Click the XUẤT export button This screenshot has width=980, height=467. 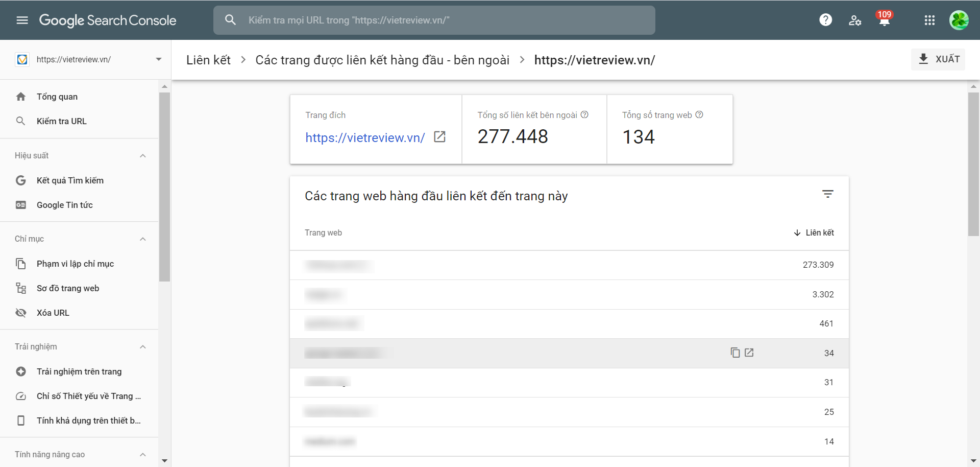[x=938, y=59]
